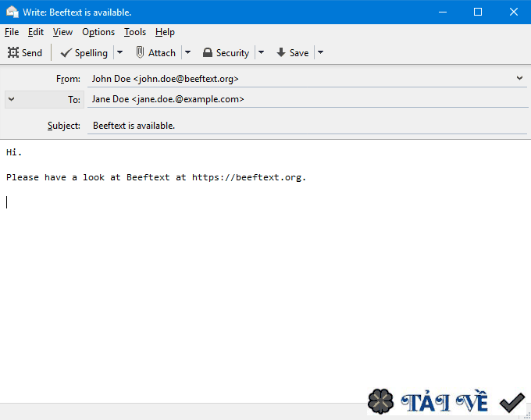Click the Security padlock icon
This screenshot has width=531, height=420.
208,53
